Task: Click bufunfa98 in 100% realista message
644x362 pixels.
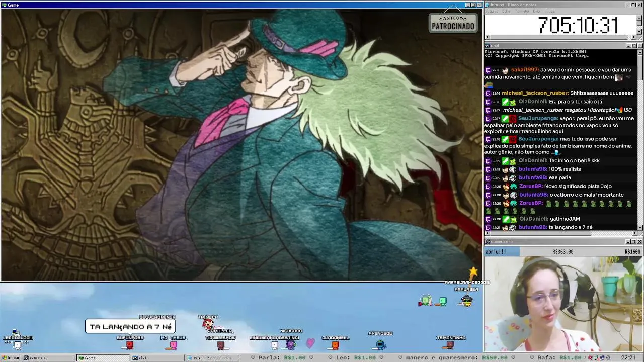Action: coord(533,169)
